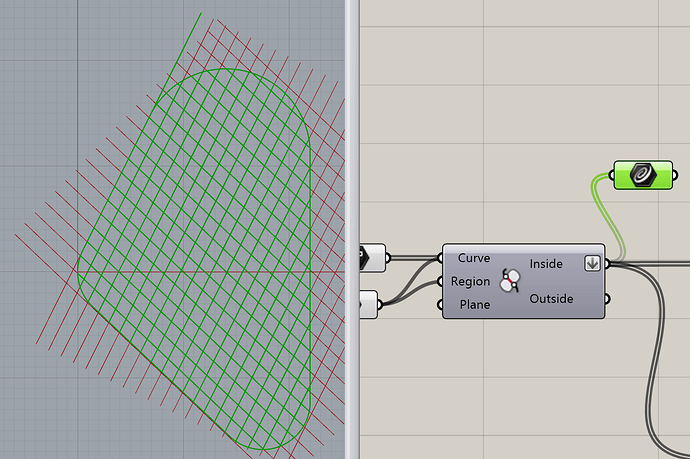Select the upper partially visible hexagon parameter

(372, 258)
